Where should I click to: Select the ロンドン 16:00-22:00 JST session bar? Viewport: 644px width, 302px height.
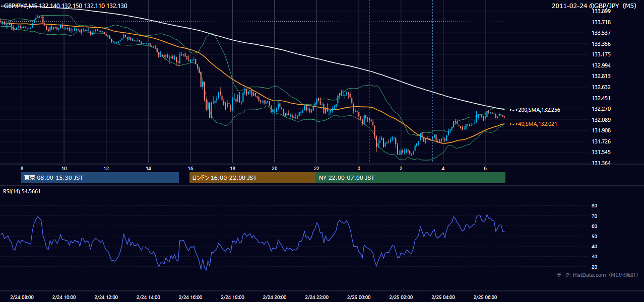(x=252, y=178)
